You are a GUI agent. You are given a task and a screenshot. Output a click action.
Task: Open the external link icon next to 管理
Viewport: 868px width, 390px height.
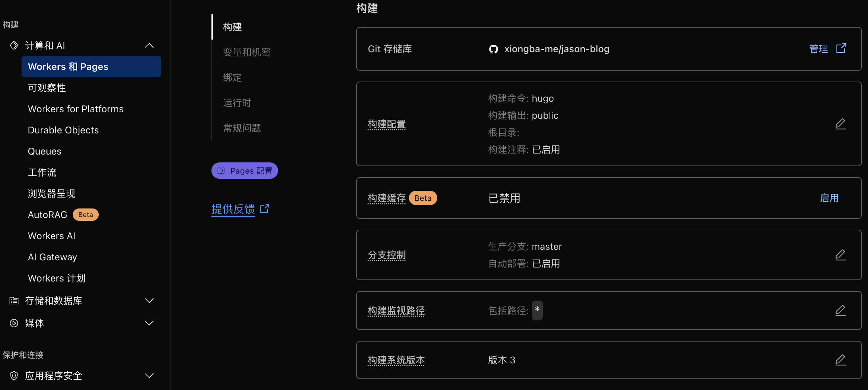pyautogui.click(x=841, y=48)
